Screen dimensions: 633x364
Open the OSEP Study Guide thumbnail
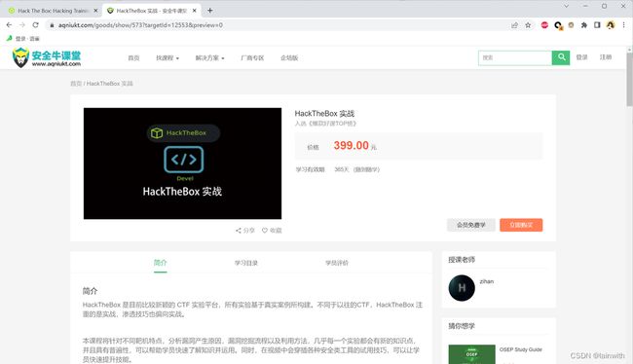tap(471, 354)
